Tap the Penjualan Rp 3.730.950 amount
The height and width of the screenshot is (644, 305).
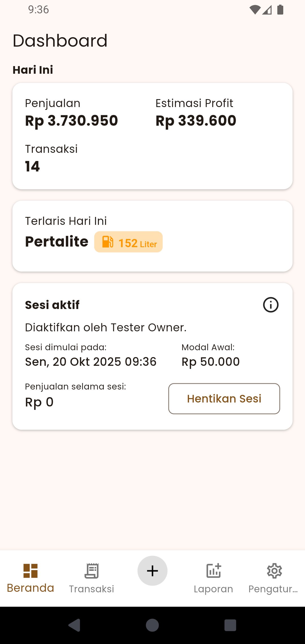pyautogui.click(x=71, y=121)
